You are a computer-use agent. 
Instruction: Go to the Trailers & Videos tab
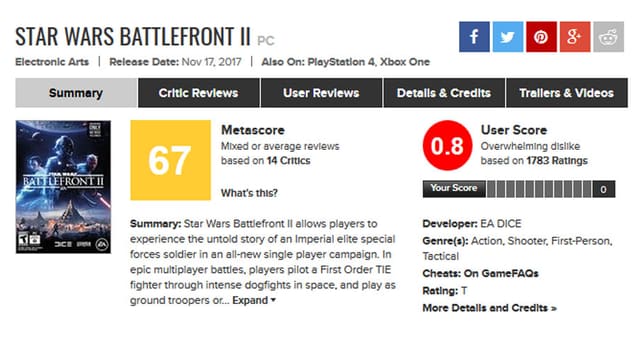click(x=567, y=93)
